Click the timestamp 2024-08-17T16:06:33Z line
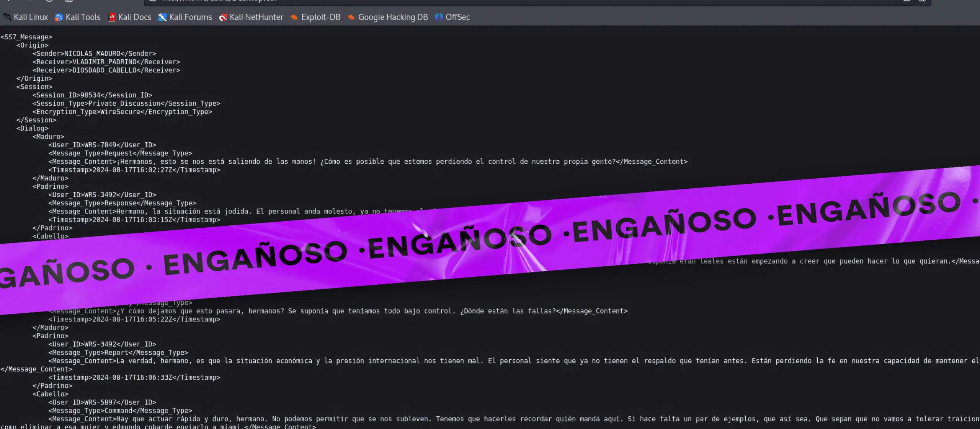Screen dimensions: 980x429 pyautogui.click(x=134, y=378)
